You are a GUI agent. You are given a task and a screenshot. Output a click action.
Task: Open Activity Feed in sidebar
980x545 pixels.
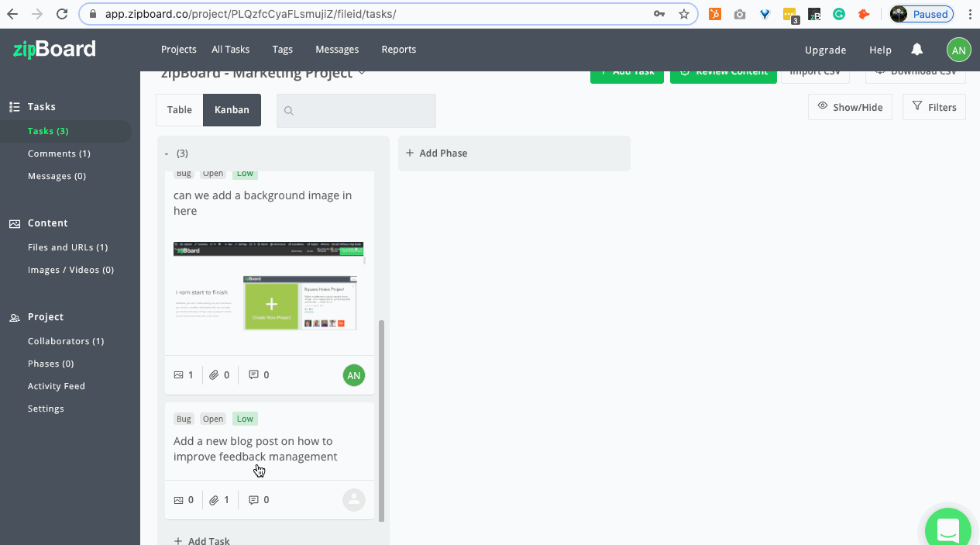[57, 386]
